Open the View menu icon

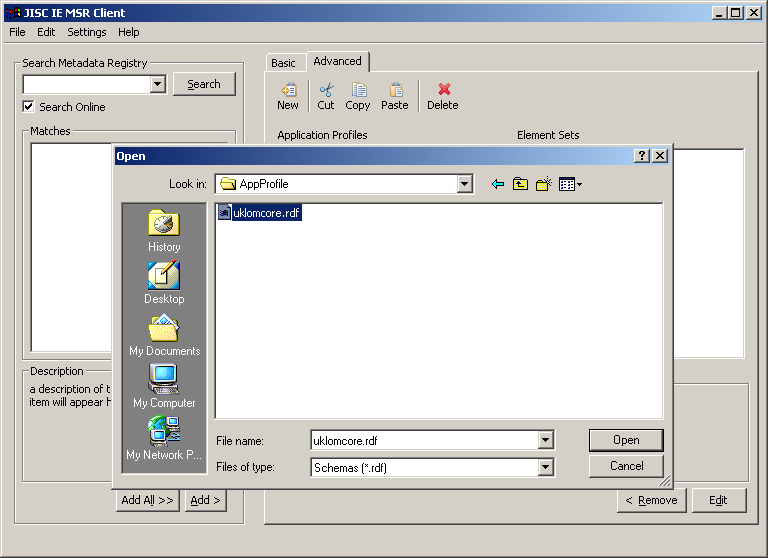(570, 184)
